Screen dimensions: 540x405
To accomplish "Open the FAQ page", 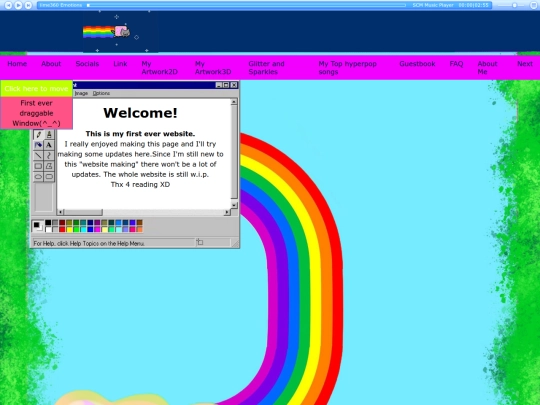I will (456, 64).
